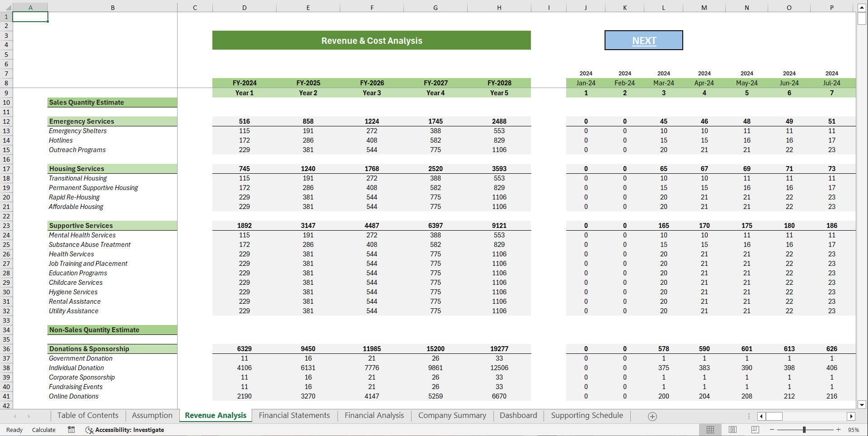The width and height of the screenshot is (868, 436).
Task: Zoom out using the minus icon
Action: 771,430
